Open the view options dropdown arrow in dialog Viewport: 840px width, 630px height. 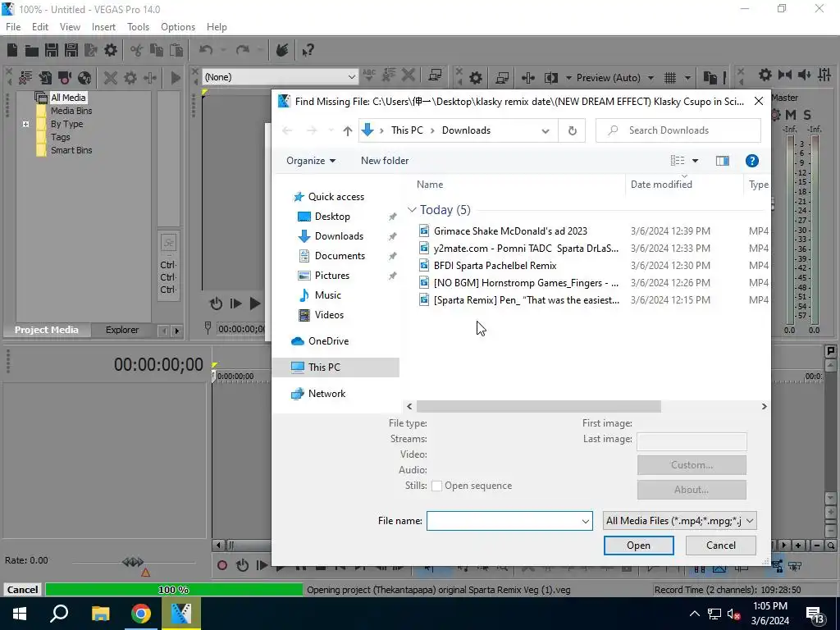click(695, 161)
